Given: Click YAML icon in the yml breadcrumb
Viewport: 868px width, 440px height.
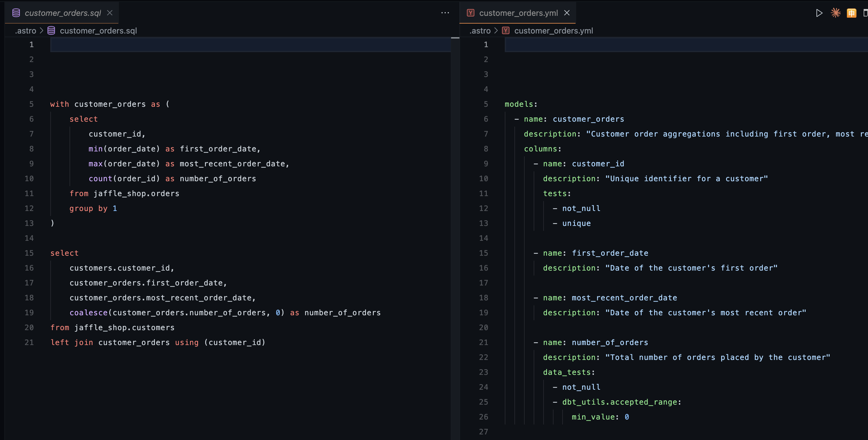Looking at the screenshot, I should click(506, 31).
